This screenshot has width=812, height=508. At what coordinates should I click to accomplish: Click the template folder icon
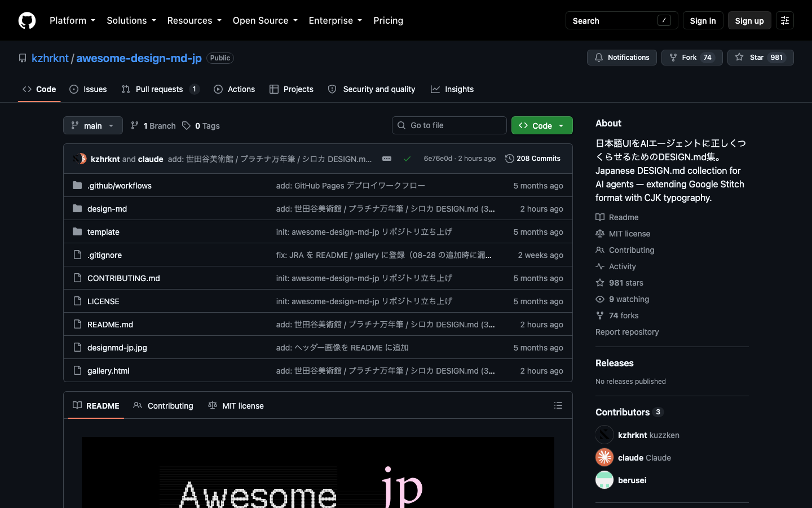pyautogui.click(x=77, y=231)
